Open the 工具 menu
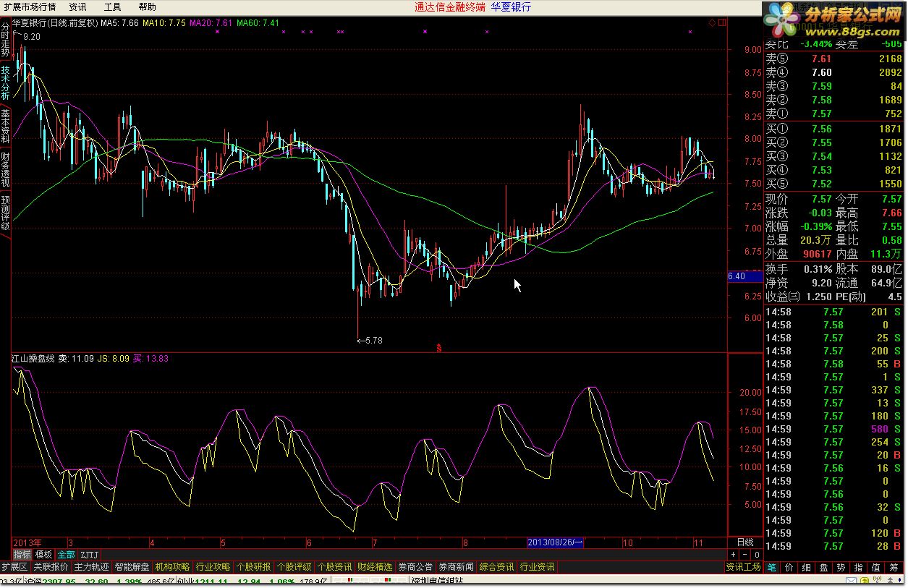 pyautogui.click(x=112, y=7)
